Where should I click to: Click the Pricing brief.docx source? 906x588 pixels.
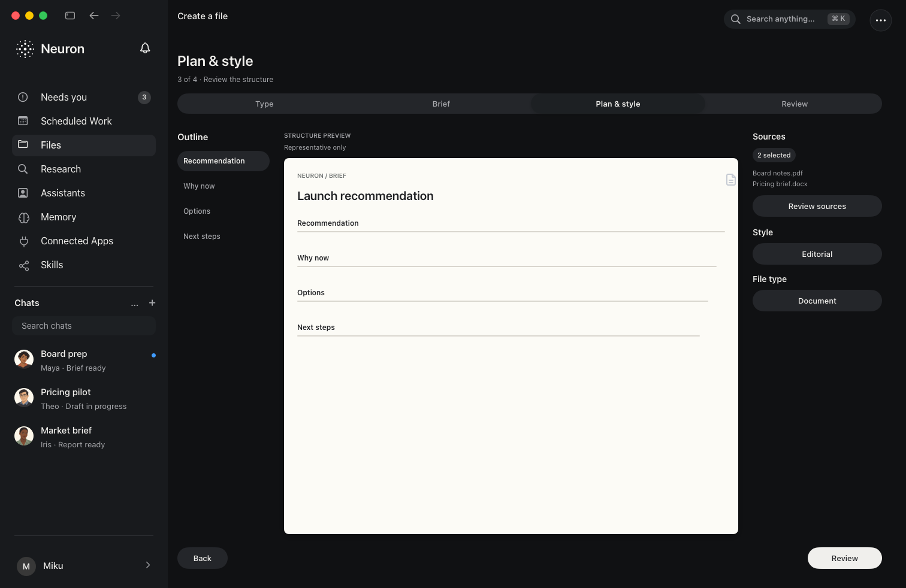(780, 184)
